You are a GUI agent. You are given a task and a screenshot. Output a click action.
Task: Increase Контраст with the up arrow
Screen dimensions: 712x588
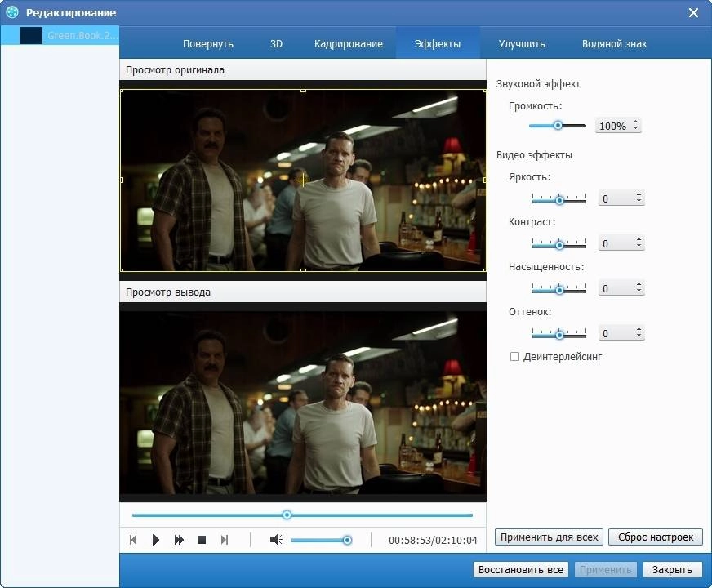pyautogui.click(x=639, y=240)
